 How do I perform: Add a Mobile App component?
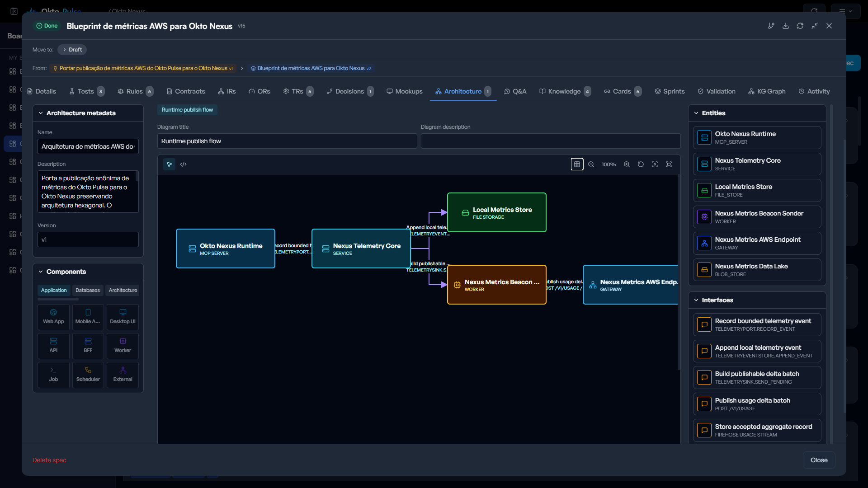point(88,317)
